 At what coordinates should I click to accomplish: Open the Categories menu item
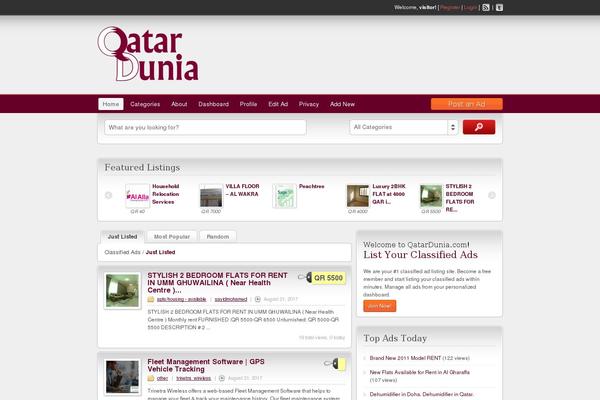(x=145, y=104)
